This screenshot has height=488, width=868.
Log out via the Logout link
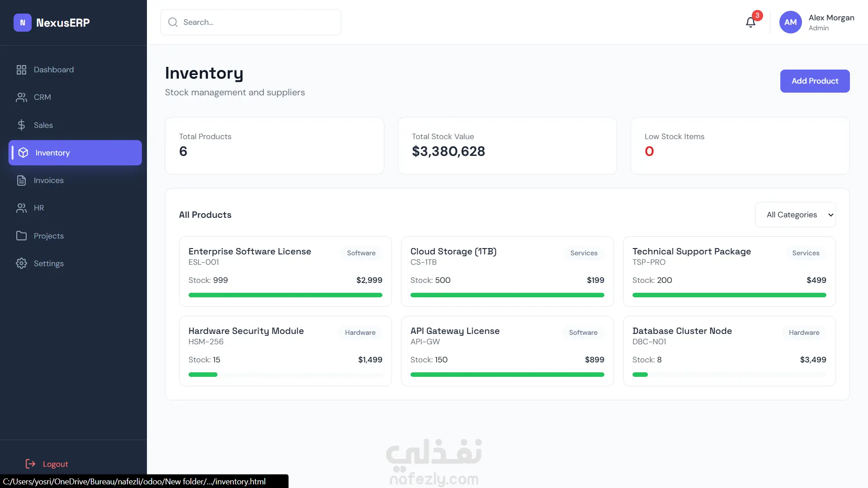(47, 464)
